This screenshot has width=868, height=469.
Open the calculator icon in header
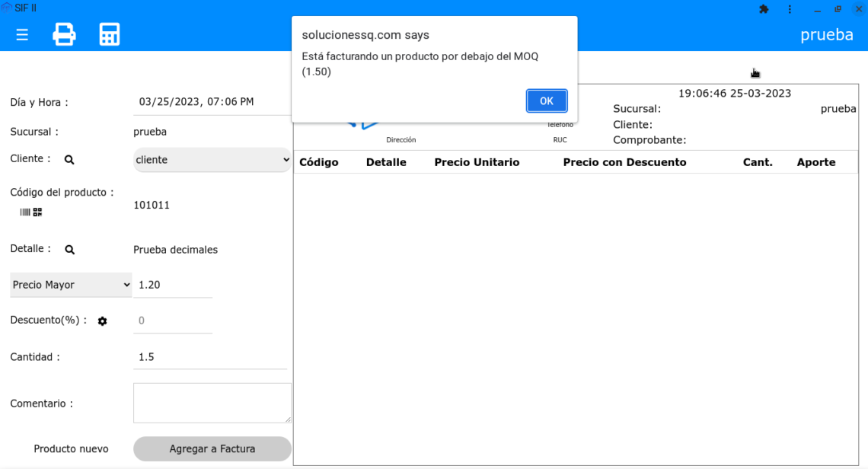click(110, 35)
